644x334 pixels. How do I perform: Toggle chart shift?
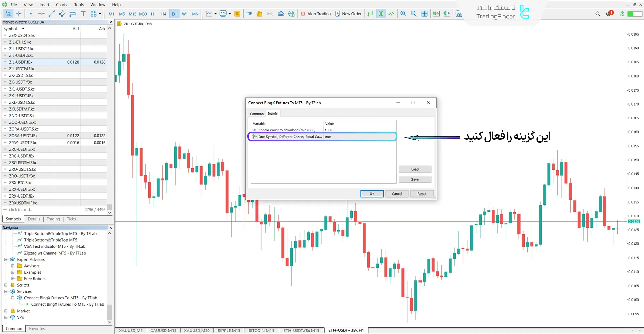(447, 14)
